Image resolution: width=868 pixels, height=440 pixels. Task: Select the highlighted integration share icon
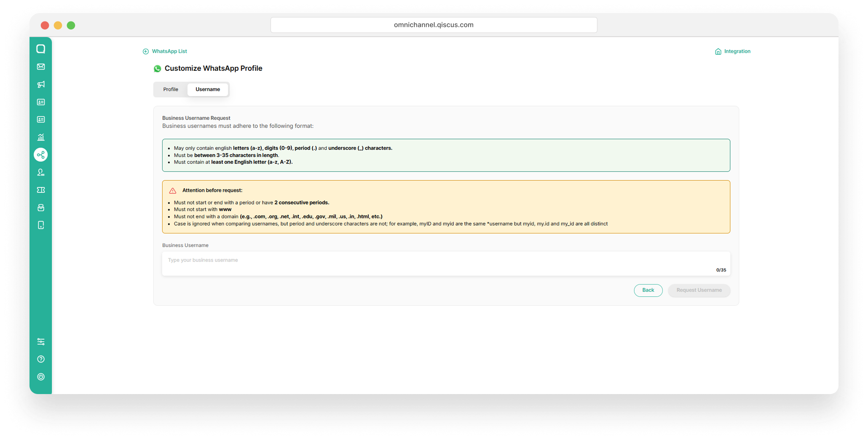tap(41, 155)
